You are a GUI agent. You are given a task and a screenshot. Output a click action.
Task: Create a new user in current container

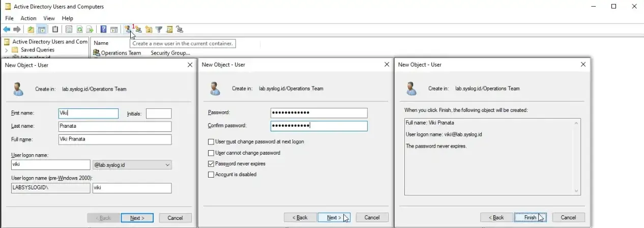[128, 30]
